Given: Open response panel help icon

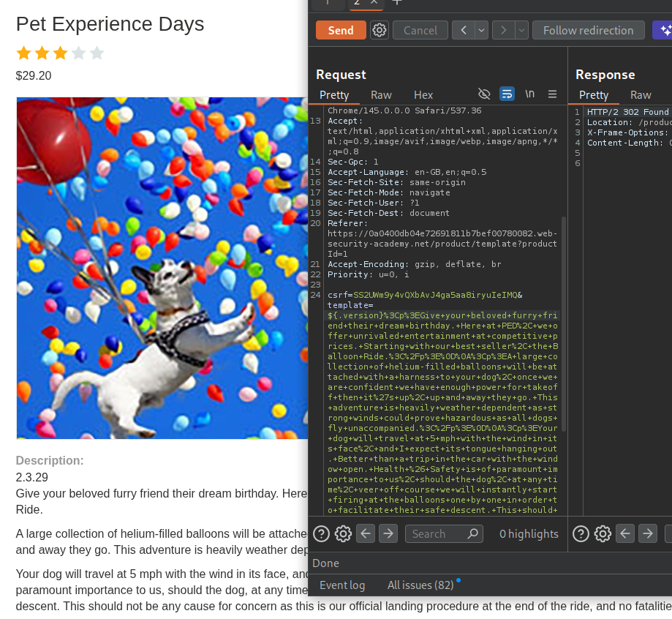Looking at the screenshot, I should [581, 533].
